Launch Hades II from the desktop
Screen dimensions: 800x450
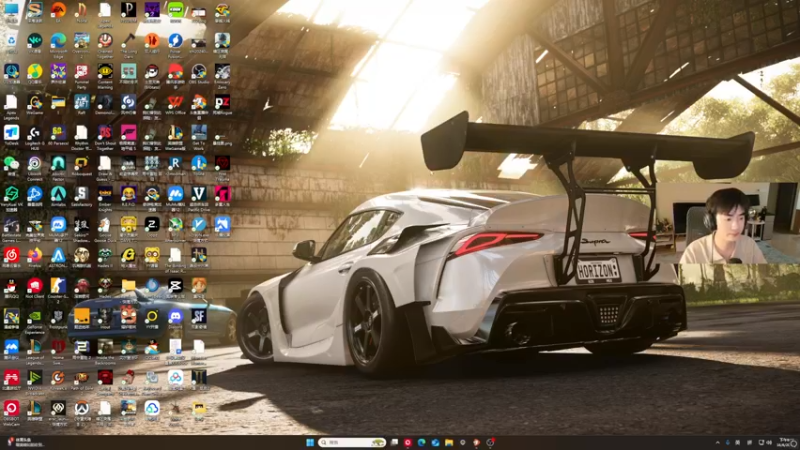(105, 255)
